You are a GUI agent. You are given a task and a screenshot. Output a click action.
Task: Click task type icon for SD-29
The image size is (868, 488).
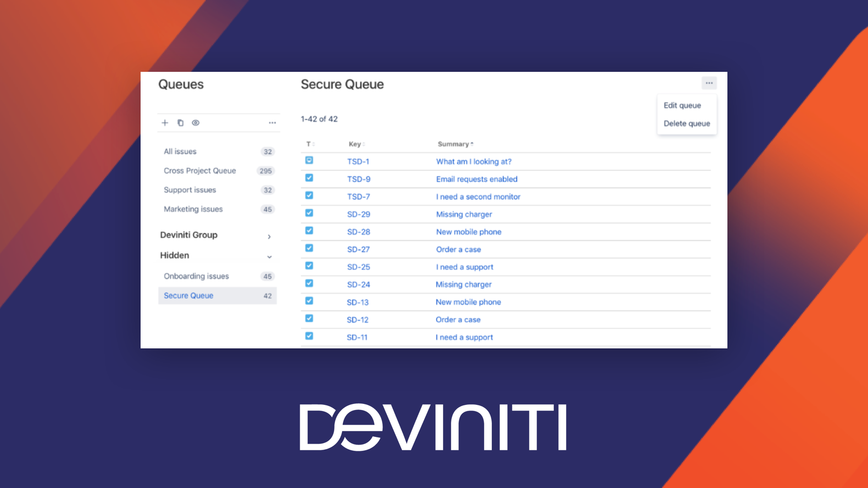pos(309,213)
